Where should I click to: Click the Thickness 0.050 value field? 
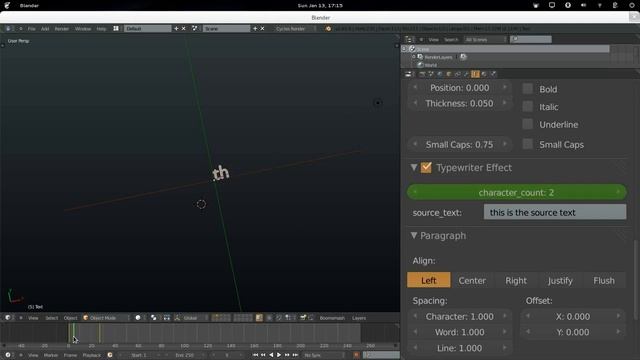(460, 103)
